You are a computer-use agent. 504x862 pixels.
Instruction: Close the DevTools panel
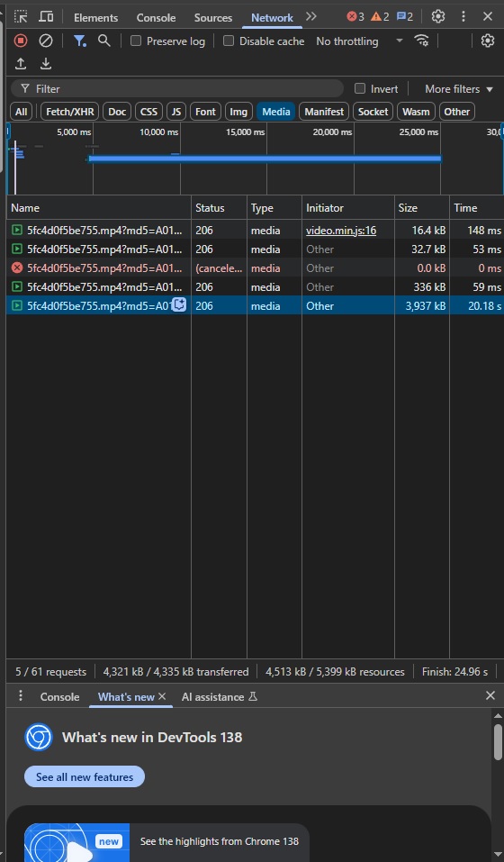pyautogui.click(x=488, y=16)
